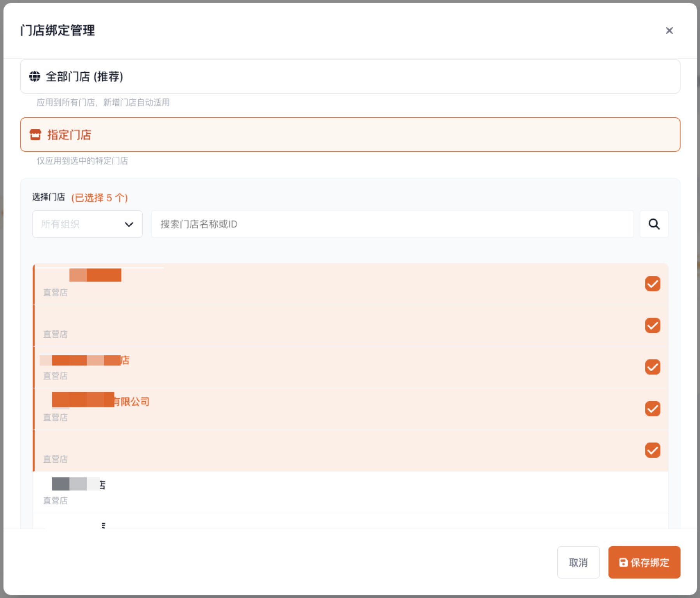Select the 全部门店 (推荐) option
700x598 pixels.
350,76
